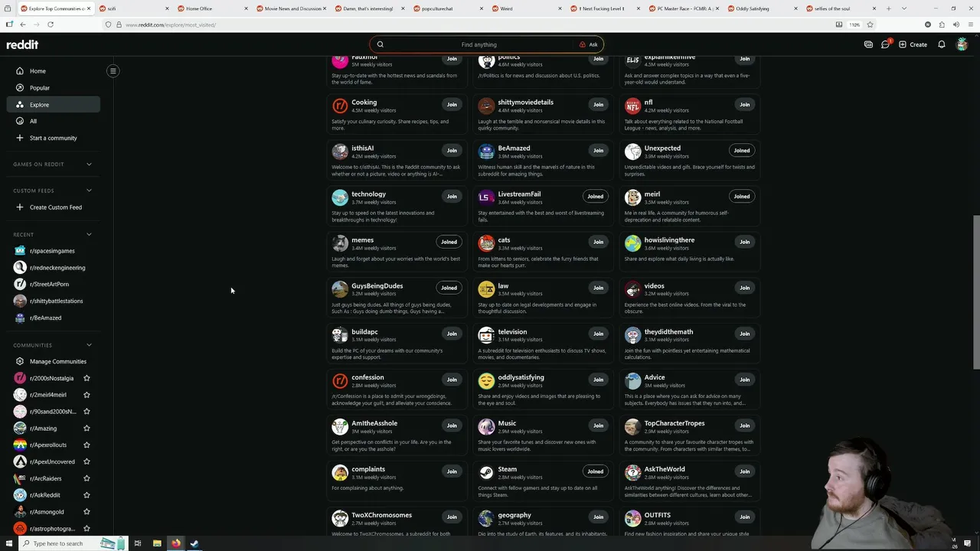Open technology community avatar
This screenshot has height=551, width=980.
[340, 197]
